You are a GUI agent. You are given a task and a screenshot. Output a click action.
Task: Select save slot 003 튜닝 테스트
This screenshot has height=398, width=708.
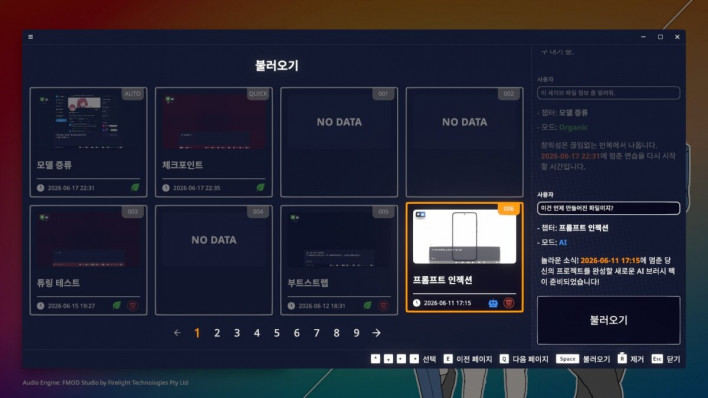(x=88, y=260)
